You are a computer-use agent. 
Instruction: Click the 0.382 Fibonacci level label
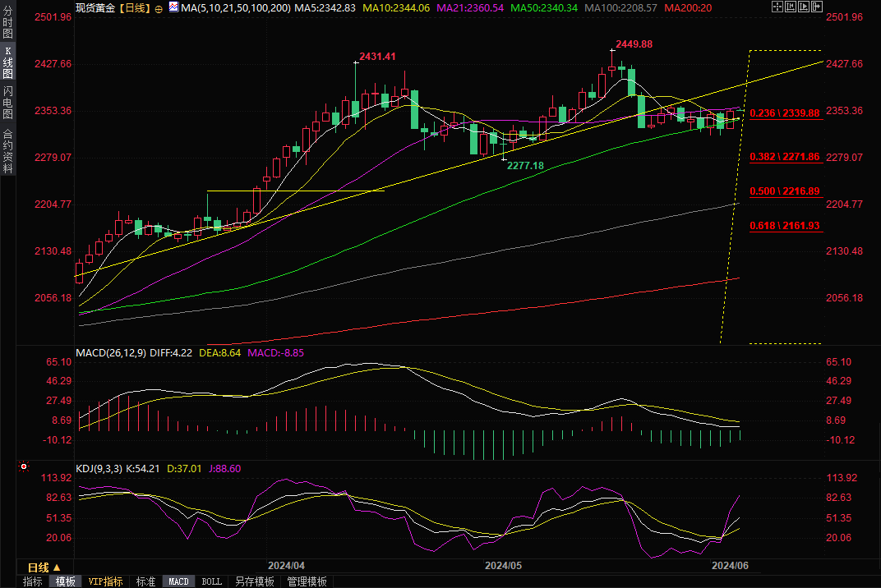pyautogui.click(x=785, y=157)
